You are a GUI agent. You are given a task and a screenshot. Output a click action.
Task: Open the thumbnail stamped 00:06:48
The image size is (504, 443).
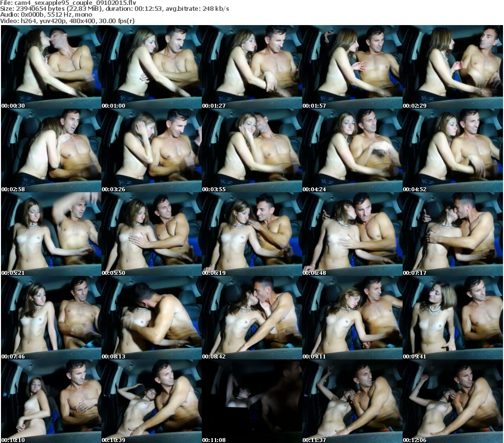(352, 234)
